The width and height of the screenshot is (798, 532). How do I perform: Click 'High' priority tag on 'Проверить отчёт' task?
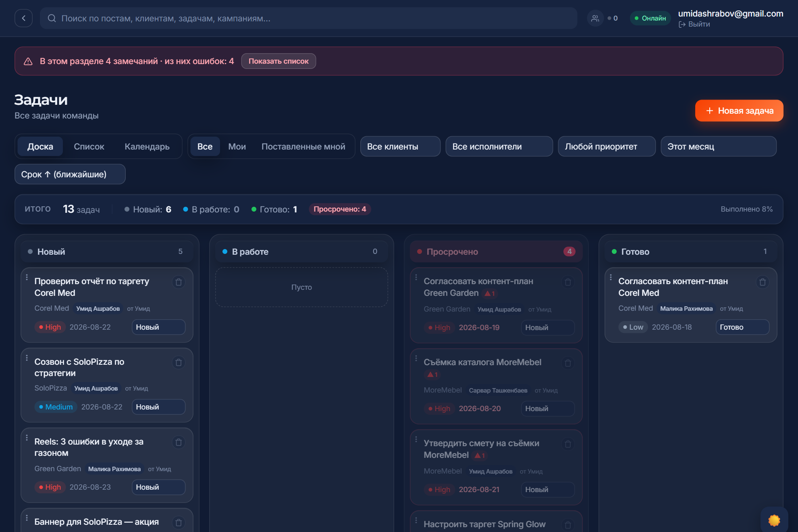pyautogui.click(x=50, y=327)
